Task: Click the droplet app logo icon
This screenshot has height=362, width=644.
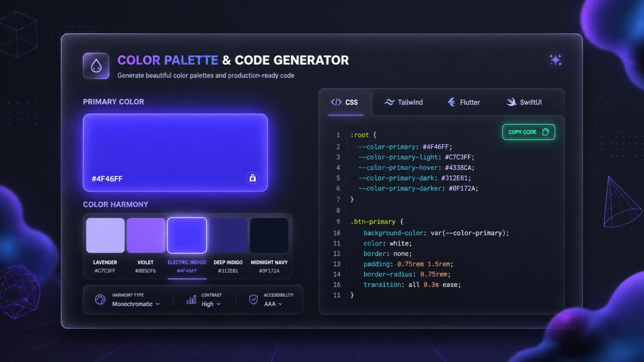Action: [96, 66]
